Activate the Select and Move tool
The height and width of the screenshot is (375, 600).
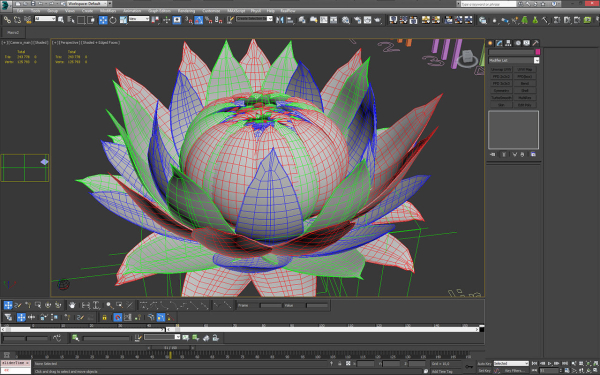103,20
